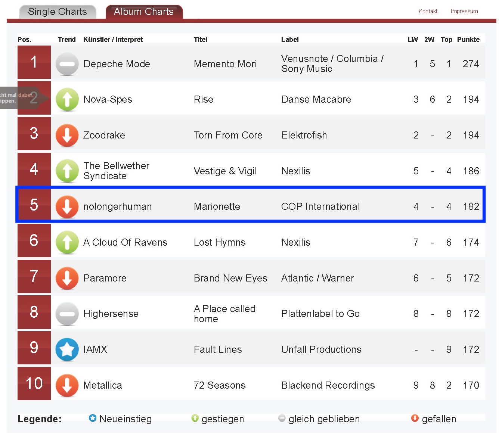Click green up arrow for The Bellwether Syndicate
Screen dimensions: 499x448
[67, 171]
